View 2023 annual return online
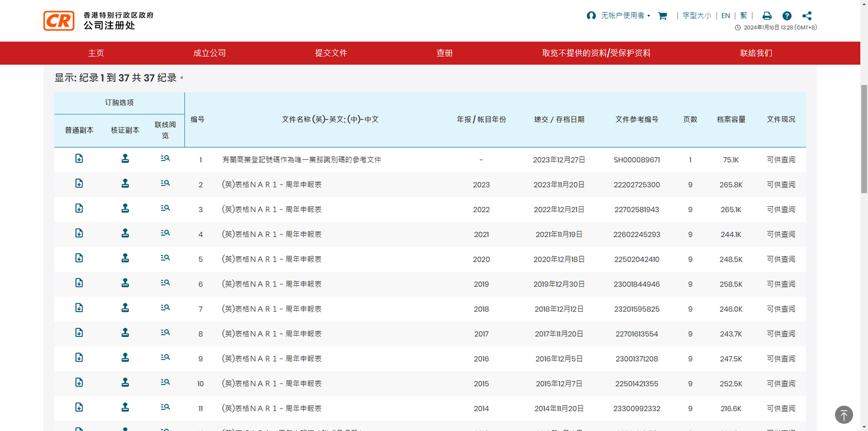The image size is (868, 431). click(x=165, y=183)
